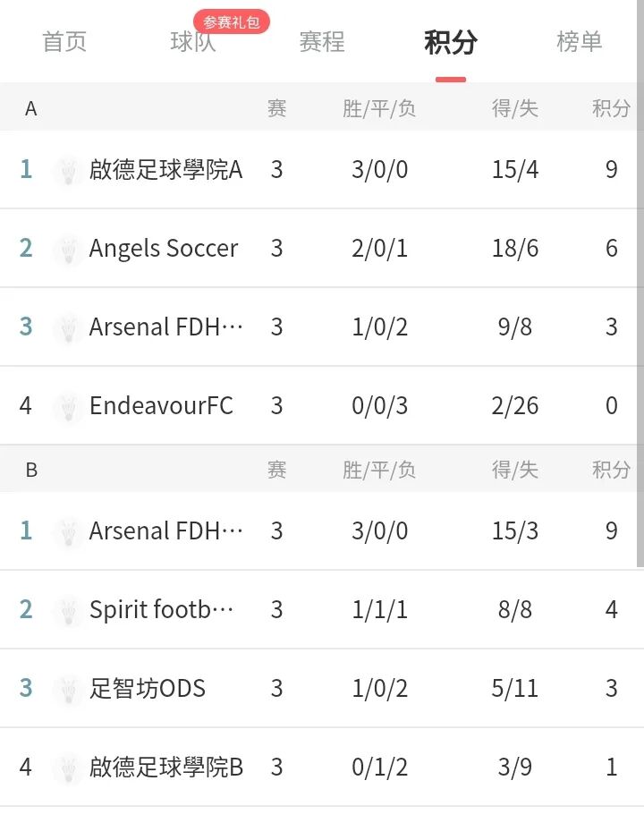
Task: Open the Angels Soccer team name
Action: click(163, 249)
